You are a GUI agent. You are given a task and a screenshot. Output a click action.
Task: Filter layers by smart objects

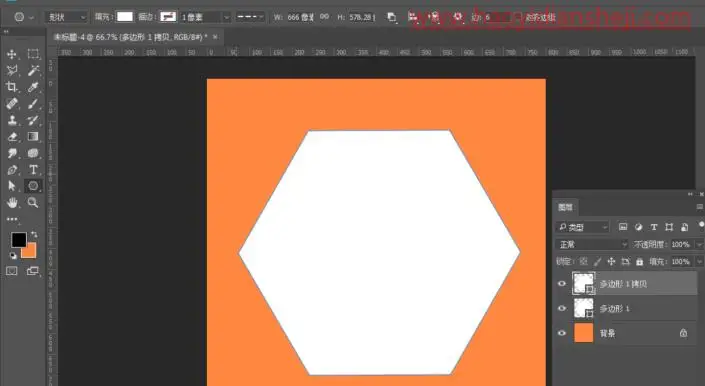click(684, 227)
